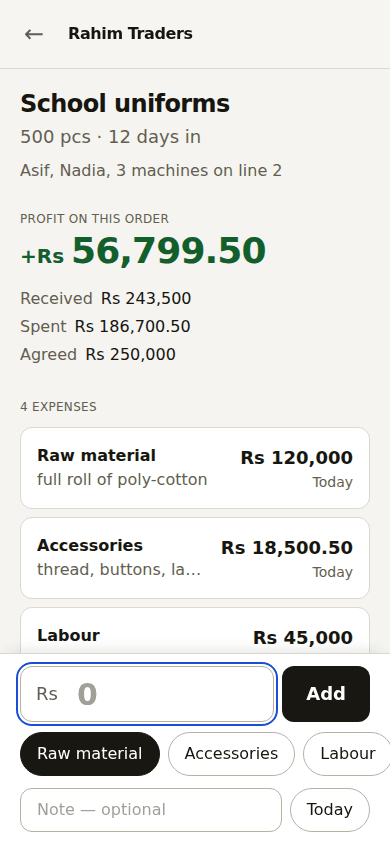This screenshot has height=844, width=390.
Task: Open the Raw material expense card
Action: [x=195, y=468]
